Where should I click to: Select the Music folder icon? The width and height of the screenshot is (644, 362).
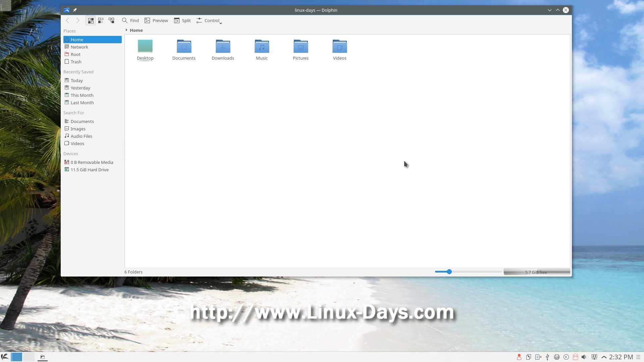point(262,46)
